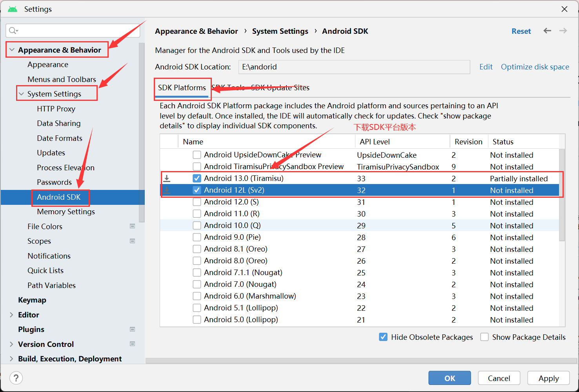Check Android 11.0 (R) checkbox
Image resolution: width=579 pixels, height=392 pixels.
197,214
